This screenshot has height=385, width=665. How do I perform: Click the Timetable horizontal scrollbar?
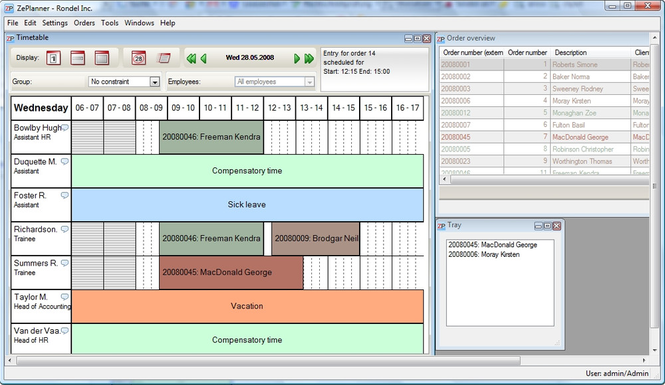pos(268,360)
